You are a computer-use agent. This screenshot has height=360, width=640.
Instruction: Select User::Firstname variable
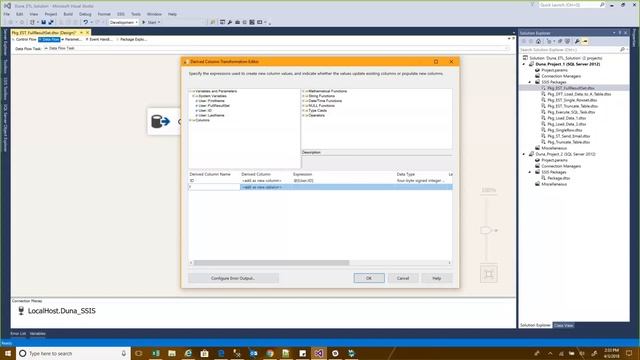(211, 101)
